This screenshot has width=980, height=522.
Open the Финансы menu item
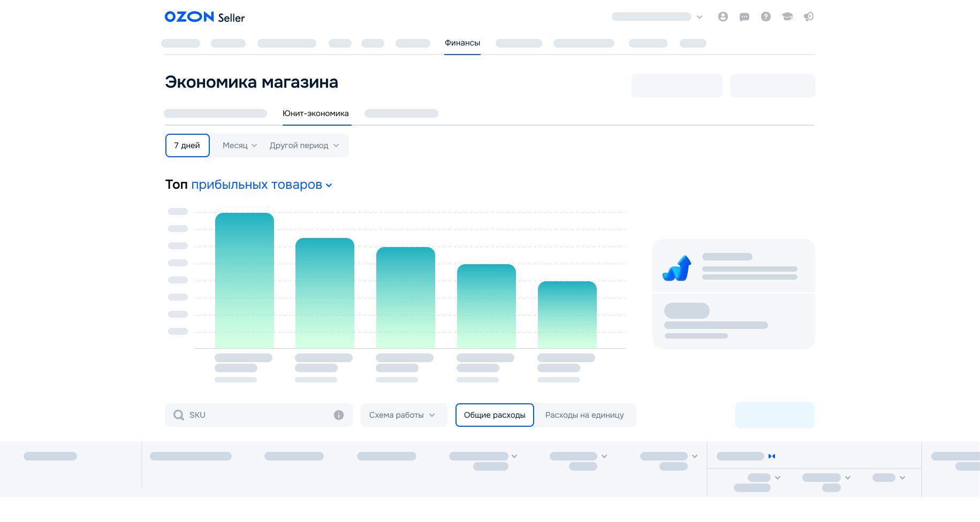[x=462, y=43]
